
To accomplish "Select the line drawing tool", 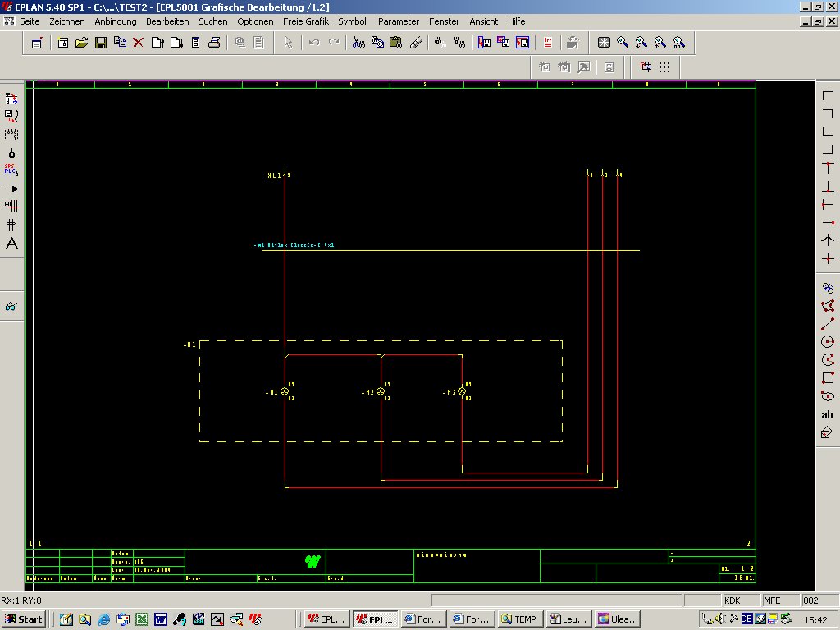I will click(x=827, y=323).
